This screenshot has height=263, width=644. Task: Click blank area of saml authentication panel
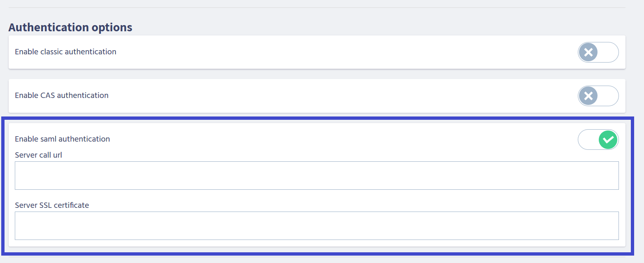pos(329,140)
